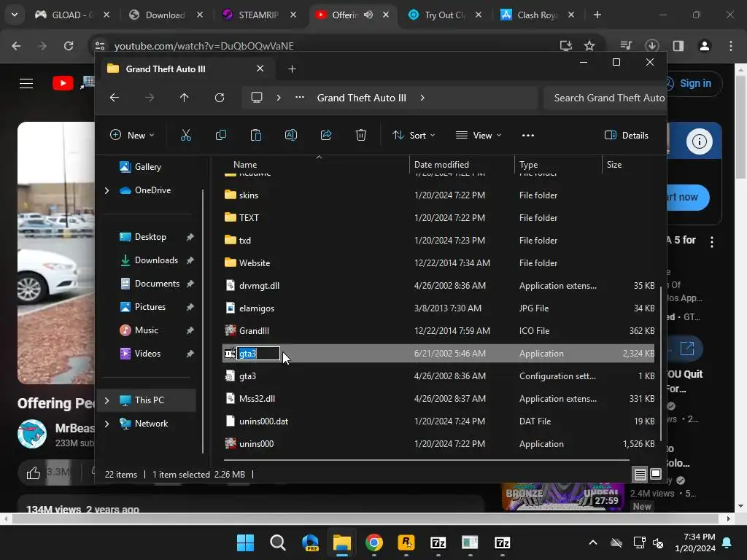The image size is (747, 560).
Task: Expand chevron after Grand Theft Auto III breadcrumb
Action: 422,98
